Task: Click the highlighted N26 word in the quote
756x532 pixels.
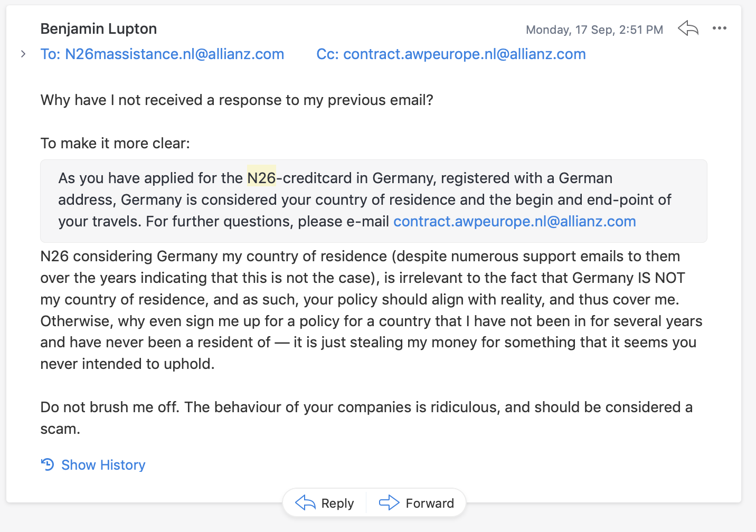Action: click(x=261, y=178)
